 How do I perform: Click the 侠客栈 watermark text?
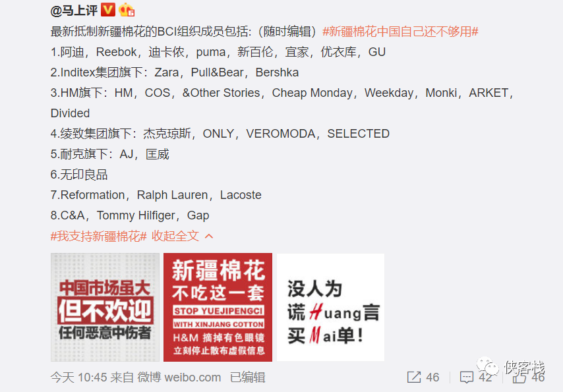pyautogui.click(x=525, y=368)
